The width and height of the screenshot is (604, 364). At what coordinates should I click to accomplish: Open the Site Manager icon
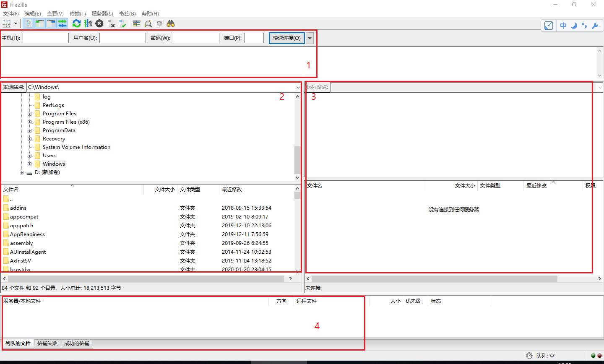pyautogui.click(x=7, y=23)
